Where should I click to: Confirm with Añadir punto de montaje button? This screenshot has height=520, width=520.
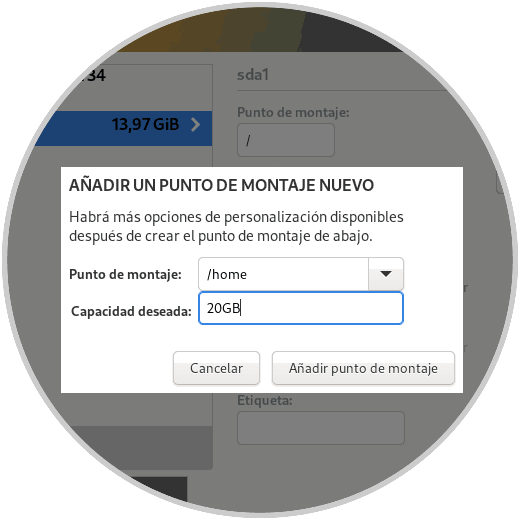[x=363, y=368]
